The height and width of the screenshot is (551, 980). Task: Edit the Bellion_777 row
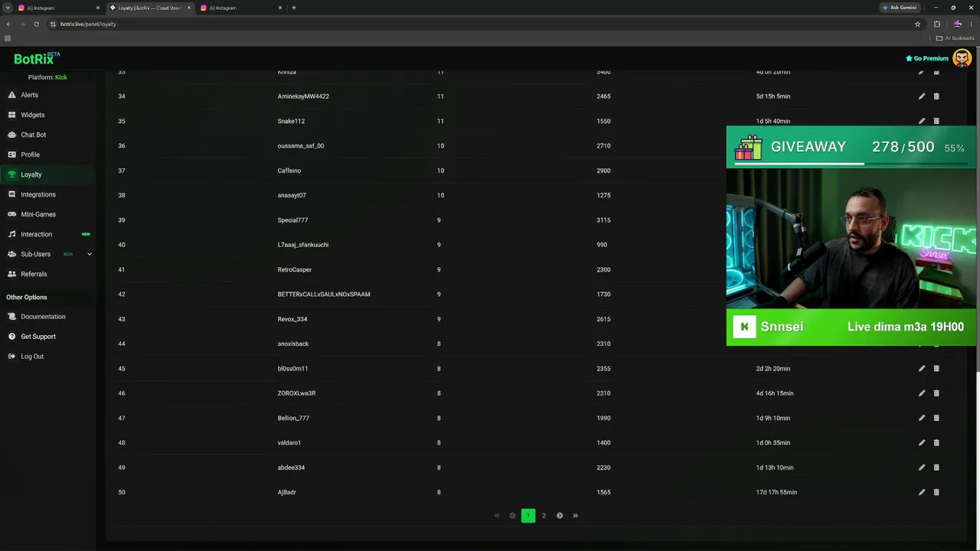tap(922, 418)
